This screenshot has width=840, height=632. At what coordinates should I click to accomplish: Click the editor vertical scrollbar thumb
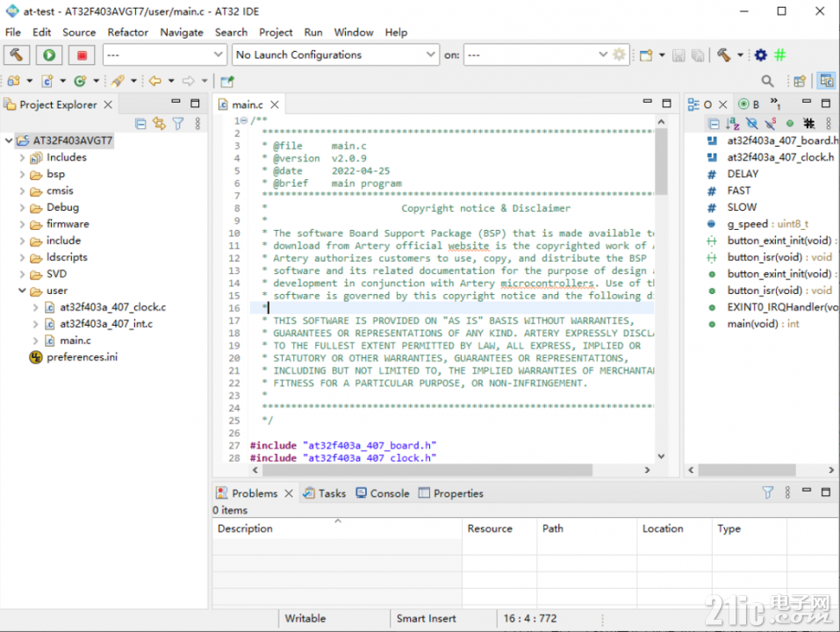(x=661, y=162)
